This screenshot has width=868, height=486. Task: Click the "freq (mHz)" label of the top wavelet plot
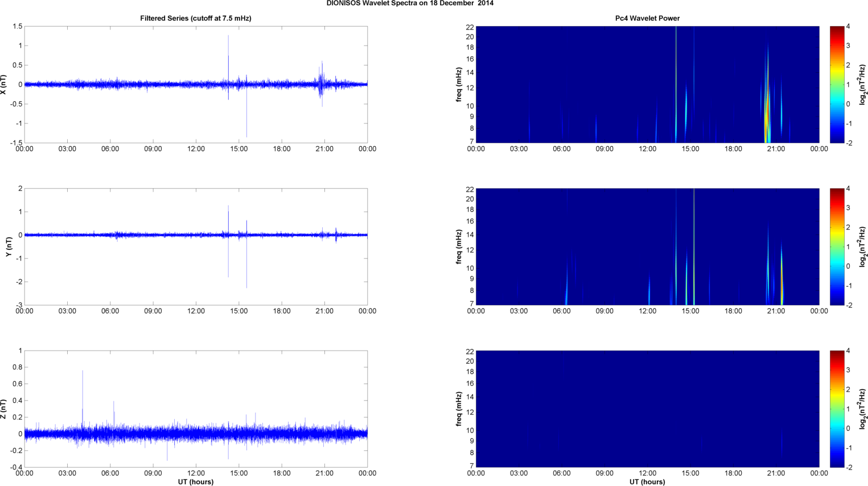[x=459, y=84]
